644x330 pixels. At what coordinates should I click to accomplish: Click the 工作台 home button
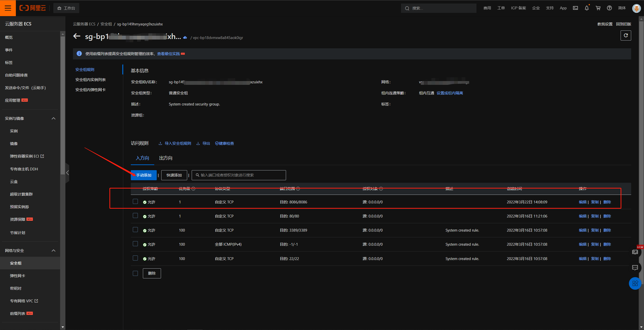66,8
